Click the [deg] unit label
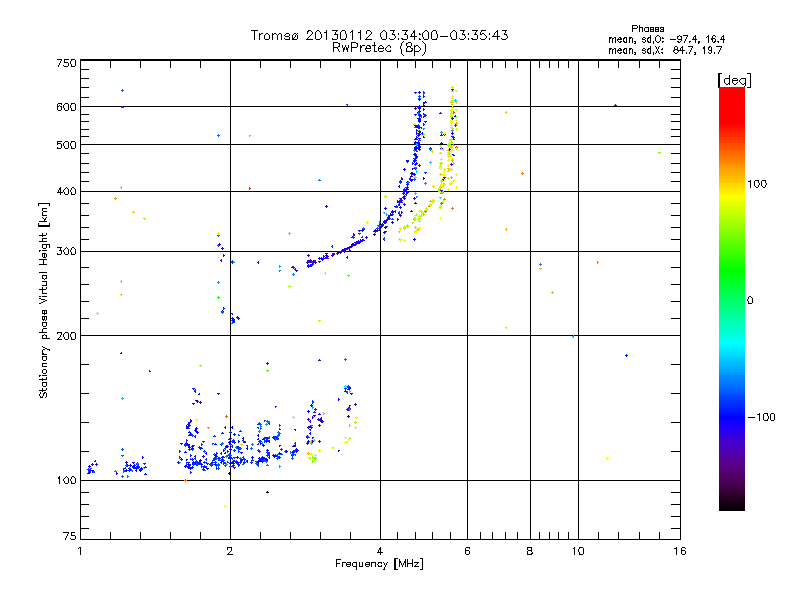 click(734, 80)
